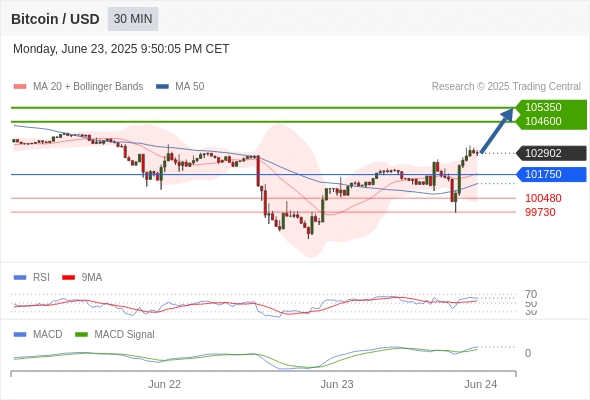This screenshot has height=400, width=590.
Task: Click the Jun 22 date axis label
Action: (x=164, y=384)
